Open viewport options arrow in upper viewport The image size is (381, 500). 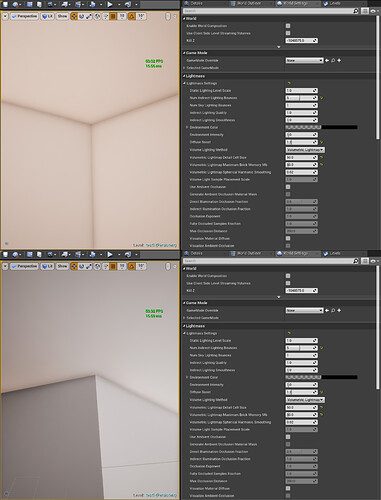[x=5, y=16]
